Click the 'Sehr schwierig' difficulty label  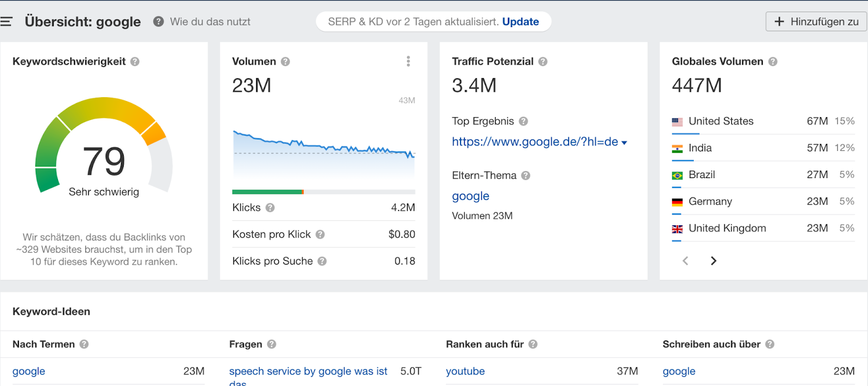pos(104,192)
